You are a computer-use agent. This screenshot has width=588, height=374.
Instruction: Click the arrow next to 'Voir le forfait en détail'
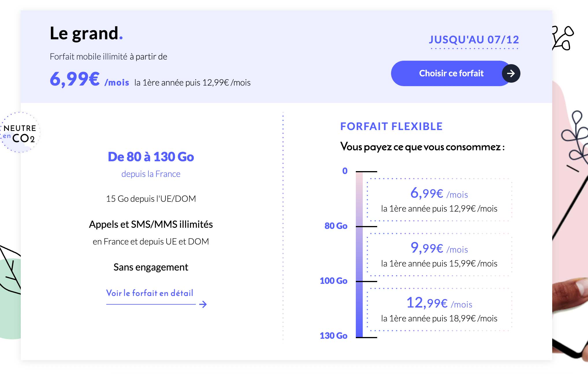point(203,304)
